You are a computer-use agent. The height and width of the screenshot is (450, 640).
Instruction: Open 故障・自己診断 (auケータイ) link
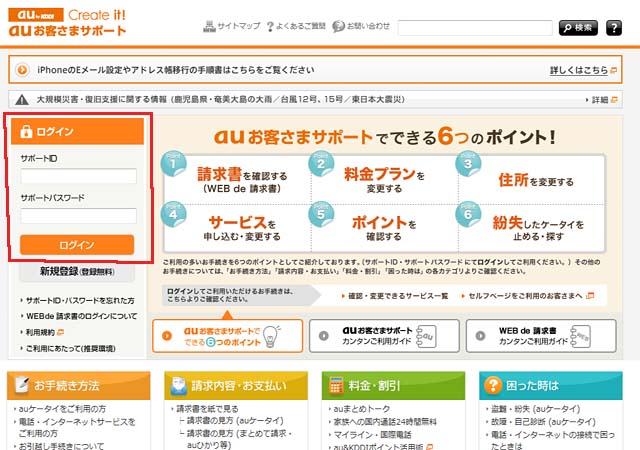pos(543,421)
